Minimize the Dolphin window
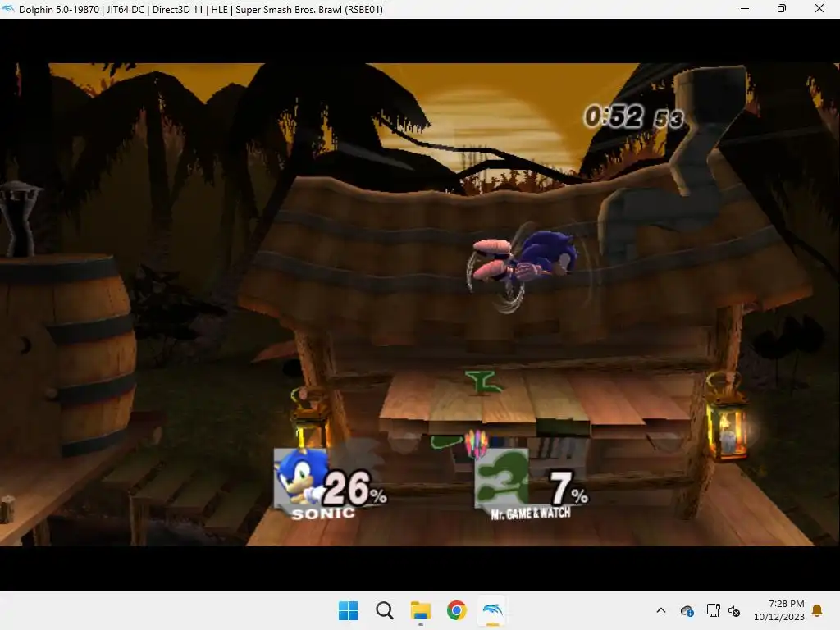This screenshot has height=630, width=840. pos(745,8)
